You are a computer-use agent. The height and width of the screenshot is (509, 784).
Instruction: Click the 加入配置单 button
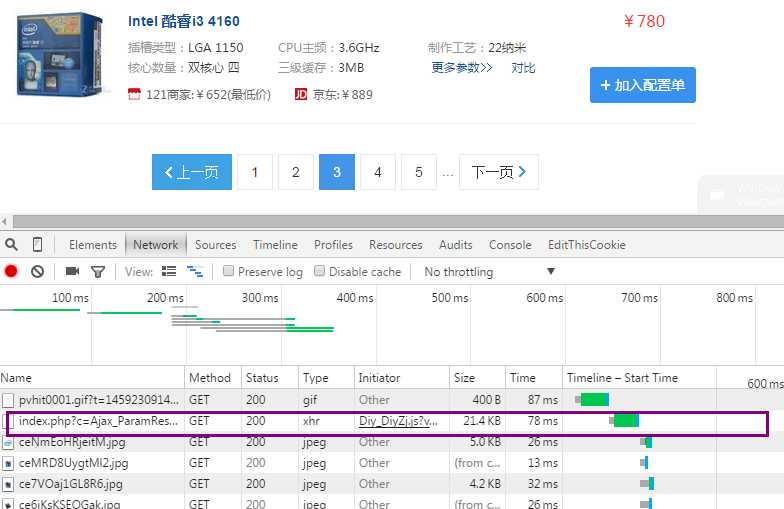point(642,85)
